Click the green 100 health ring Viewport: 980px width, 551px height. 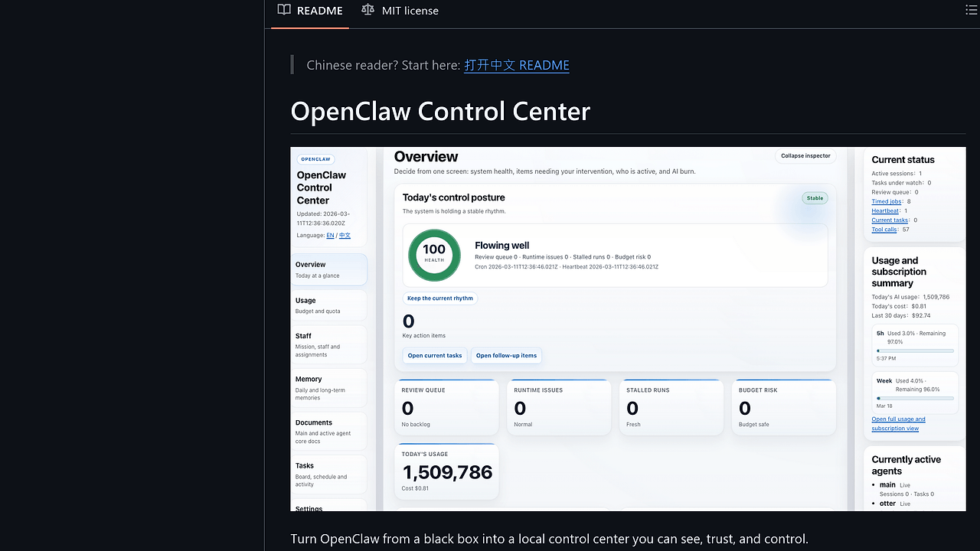pos(434,255)
